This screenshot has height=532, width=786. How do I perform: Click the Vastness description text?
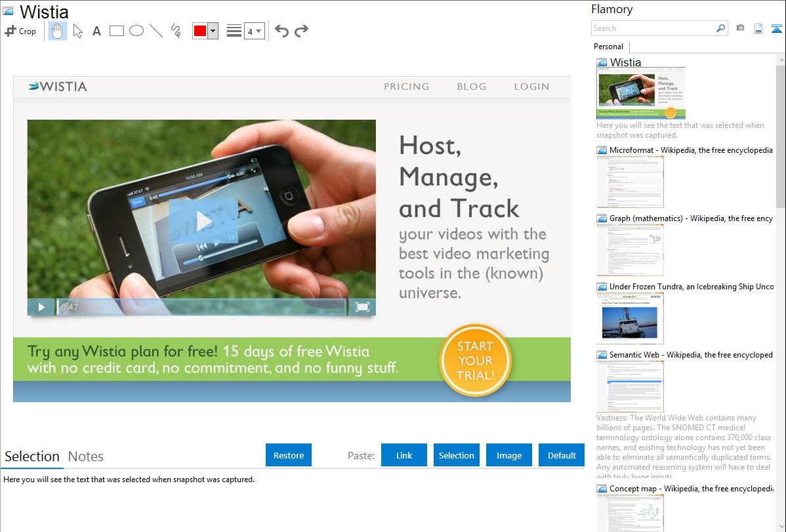(x=684, y=447)
